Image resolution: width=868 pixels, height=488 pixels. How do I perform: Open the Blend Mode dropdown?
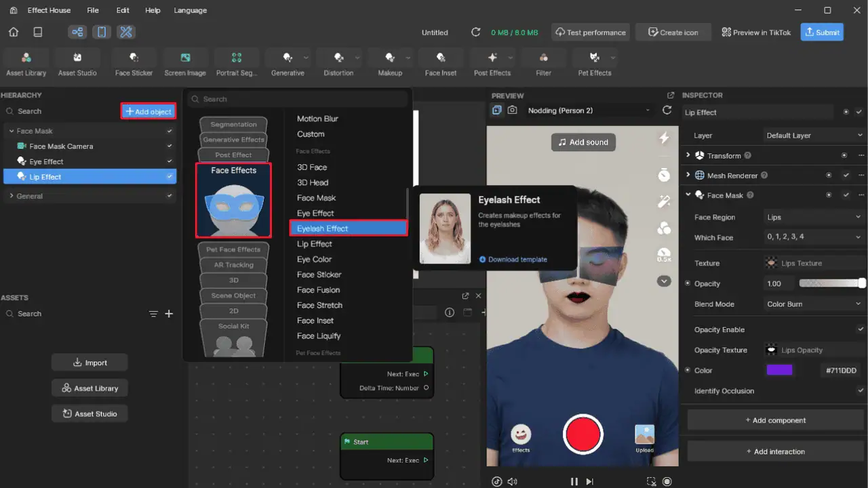[x=814, y=304]
